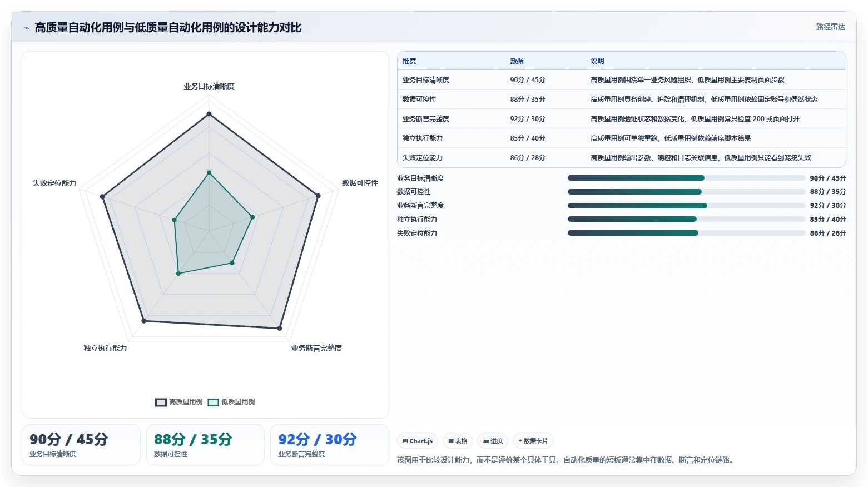Click the 数据卡片 tag
Viewport: 868px width, 487px height.
tap(533, 441)
